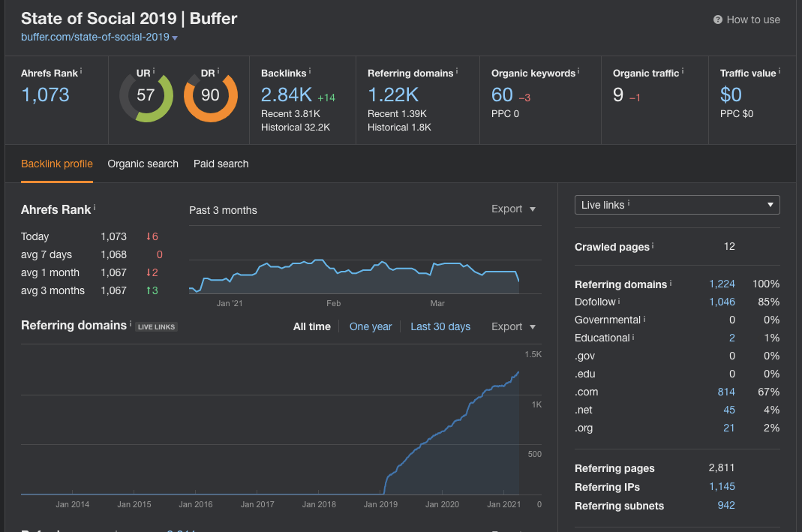Switch to the Organic search tab

tap(143, 164)
